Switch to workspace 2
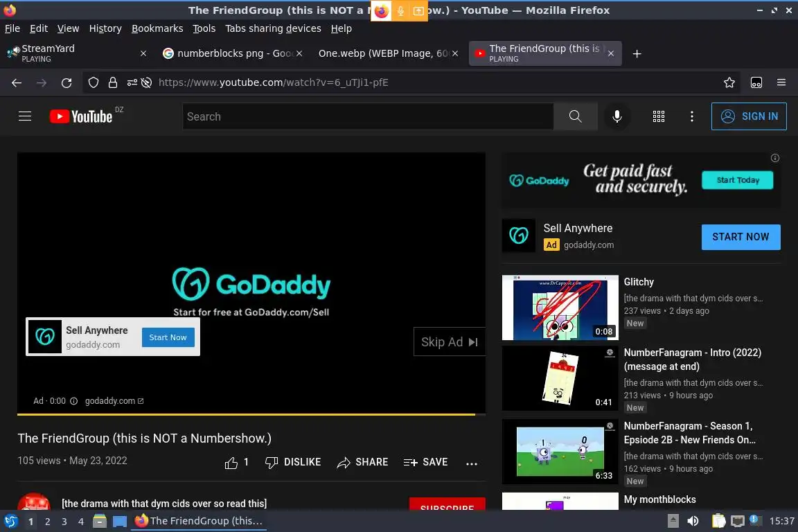Image resolution: width=798 pixels, height=532 pixels. tap(47, 522)
